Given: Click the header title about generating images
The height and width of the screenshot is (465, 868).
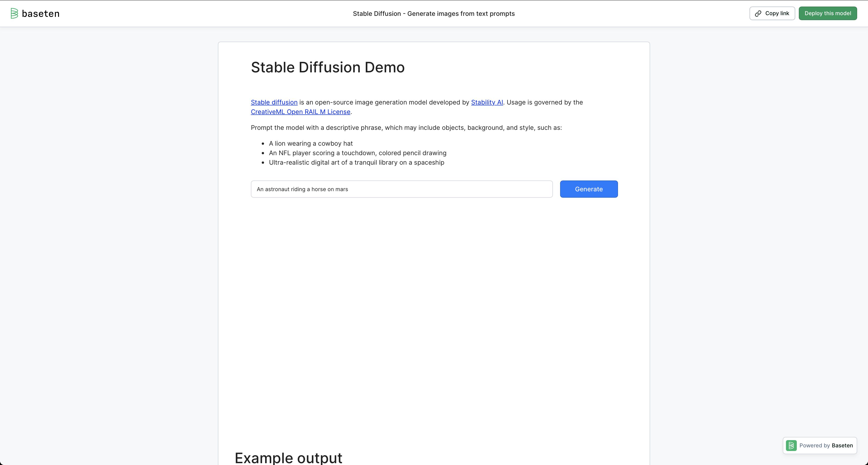Looking at the screenshot, I should coord(433,14).
